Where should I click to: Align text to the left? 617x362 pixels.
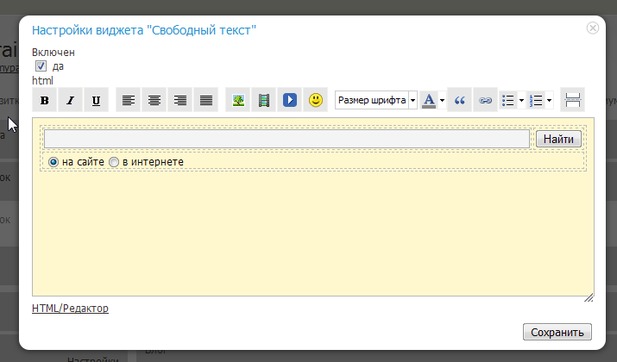pyautogui.click(x=128, y=100)
